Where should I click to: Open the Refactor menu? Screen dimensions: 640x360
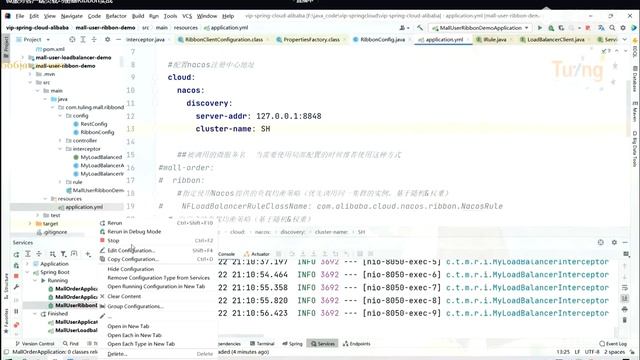(116, 16)
